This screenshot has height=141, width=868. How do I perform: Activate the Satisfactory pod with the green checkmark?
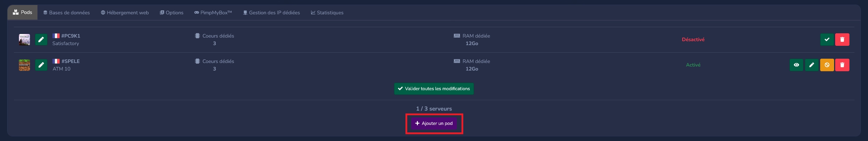(x=827, y=39)
